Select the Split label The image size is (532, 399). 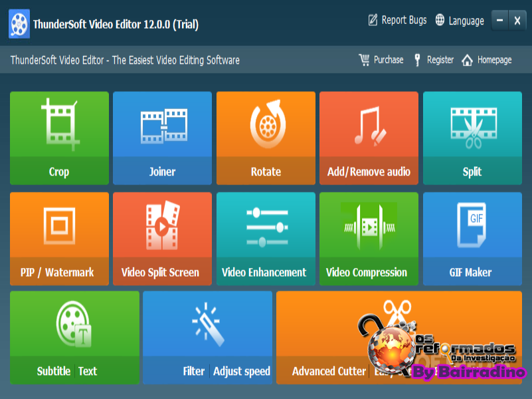[472, 172]
